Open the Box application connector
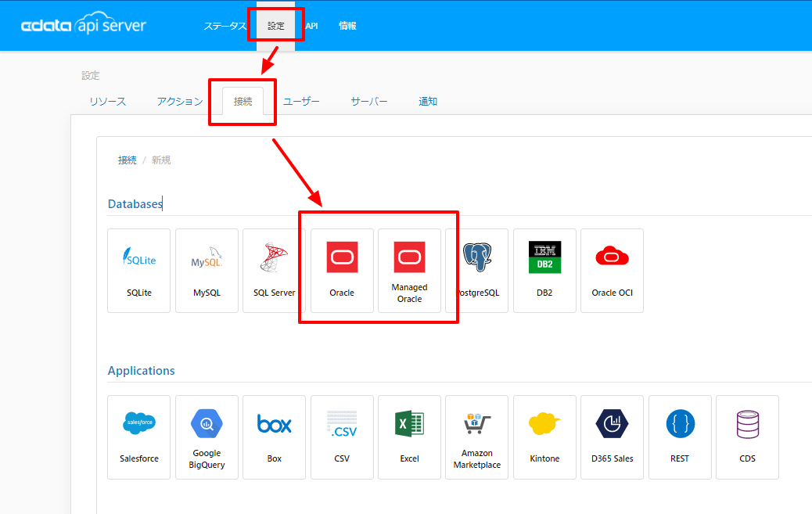This screenshot has height=514, width=812. click(274, 437)
